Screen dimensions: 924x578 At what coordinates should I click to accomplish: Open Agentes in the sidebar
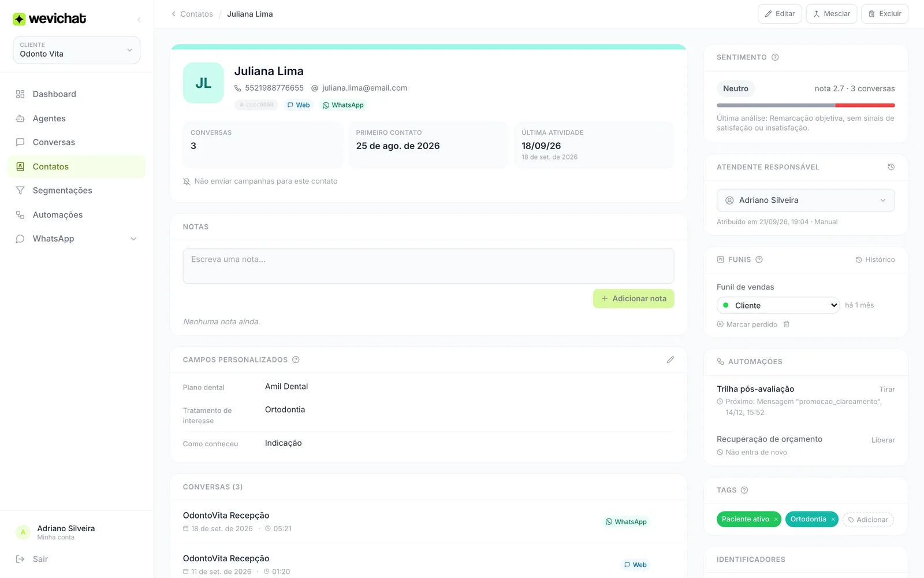pos(76,118)
